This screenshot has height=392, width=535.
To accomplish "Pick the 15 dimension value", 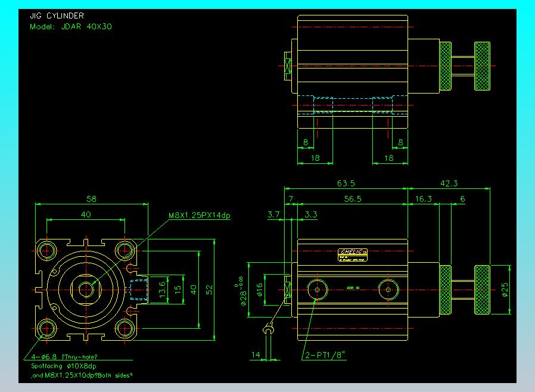I will (x=178, y=290).
